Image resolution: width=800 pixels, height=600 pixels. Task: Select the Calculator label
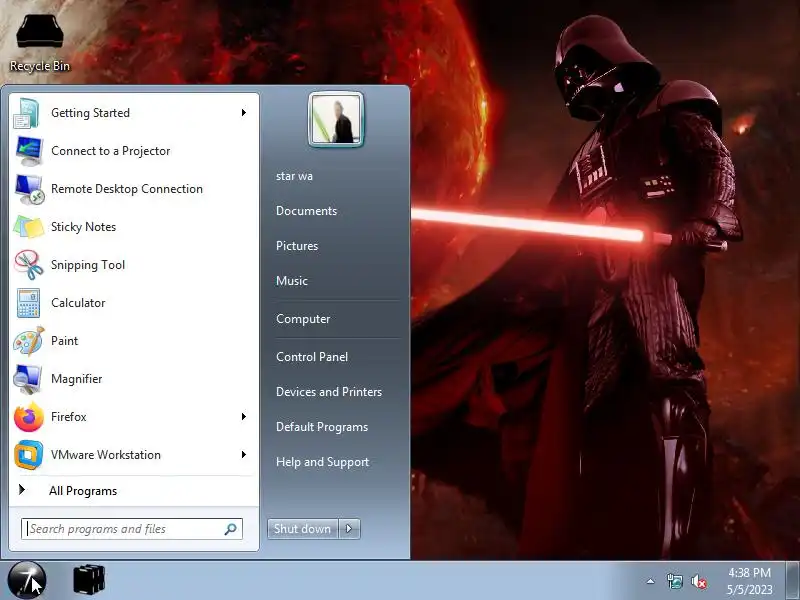78,303
